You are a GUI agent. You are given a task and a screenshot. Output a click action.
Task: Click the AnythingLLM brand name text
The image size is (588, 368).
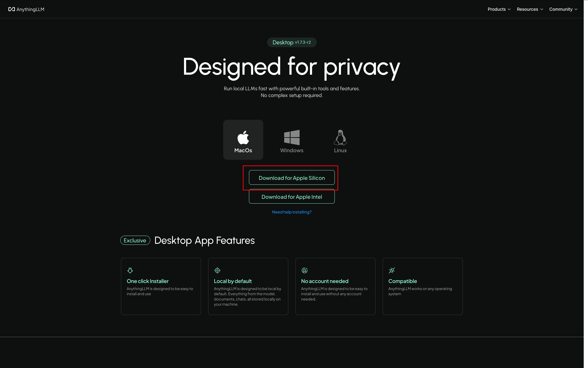coord(30,9)
